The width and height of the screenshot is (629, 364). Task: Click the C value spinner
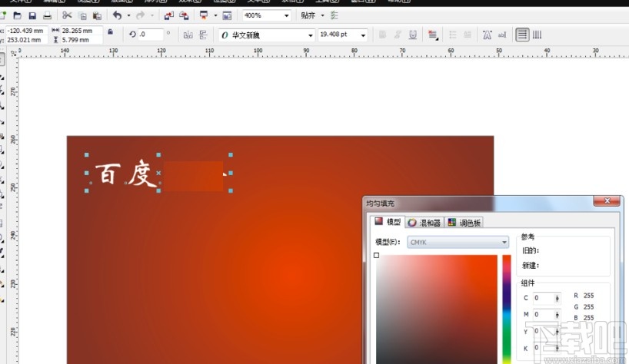pyautogui.click(x=557, y=298)
